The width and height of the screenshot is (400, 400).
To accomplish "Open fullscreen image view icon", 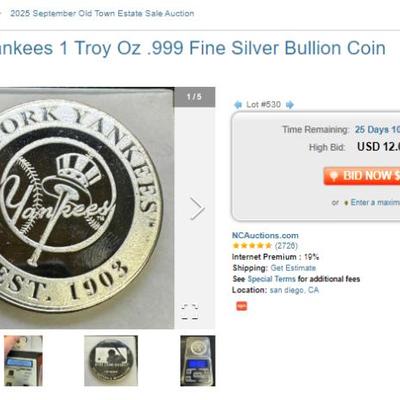I will (x=190, y=312).
